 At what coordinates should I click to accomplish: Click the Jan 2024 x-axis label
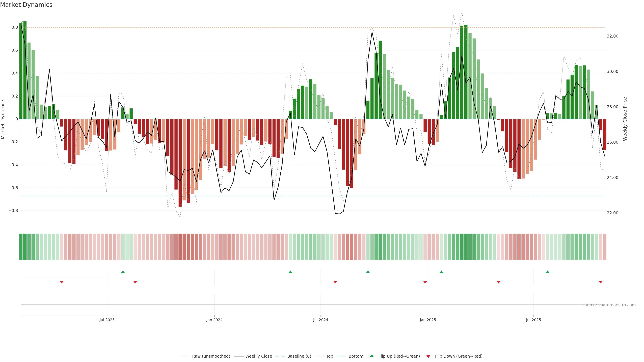[x=214, y=320]
